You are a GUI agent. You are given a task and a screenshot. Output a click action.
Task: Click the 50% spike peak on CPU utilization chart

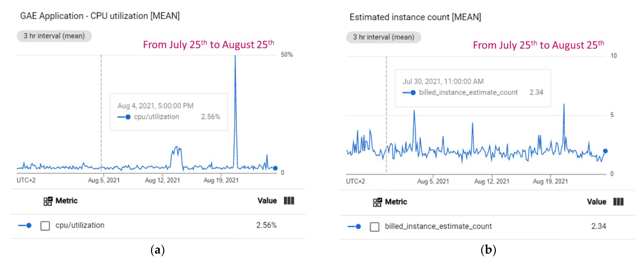pos(235,56)
